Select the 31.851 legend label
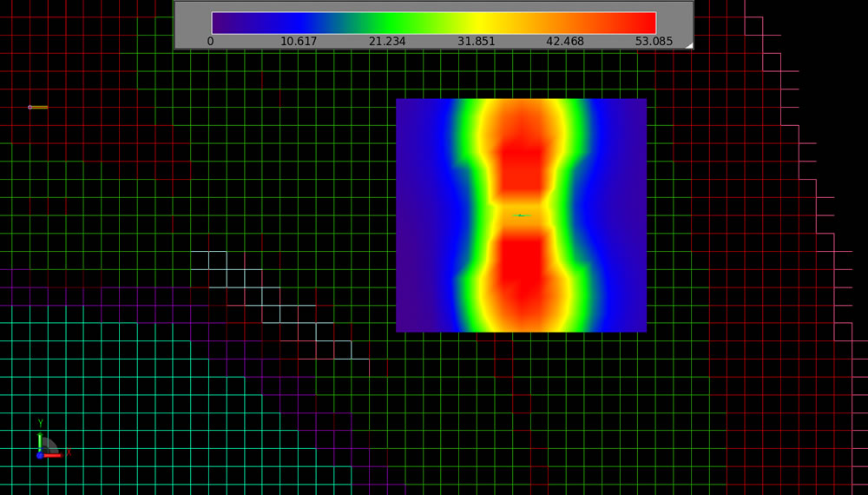This screenshot has height=495, width=868. [476, 42]
